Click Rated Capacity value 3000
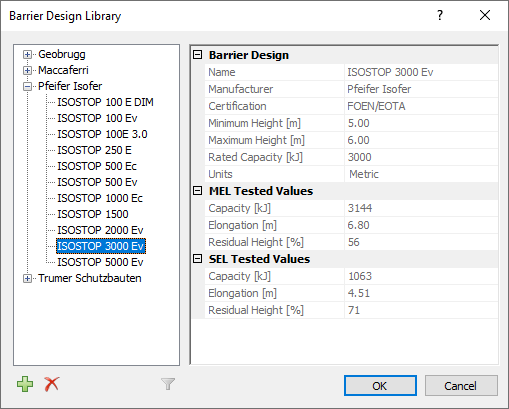The height and width of the screenshot is (409, 509). [x=359, y=157]
